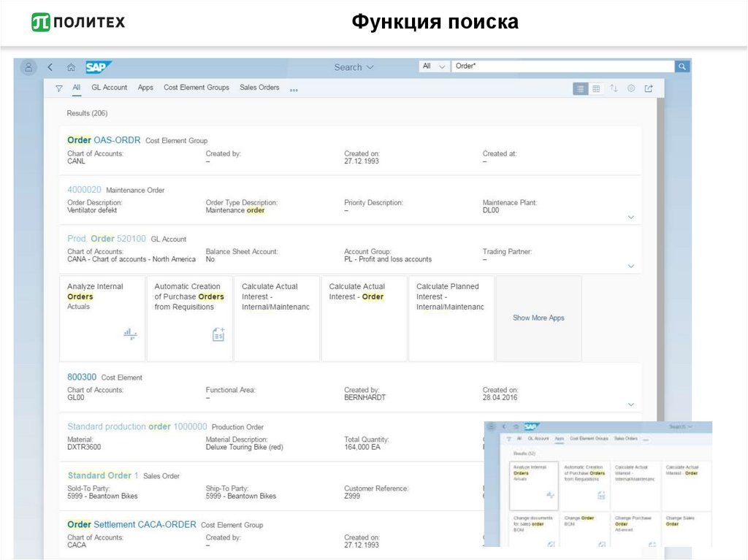This screenshot has height=560, width=748.
Task: Switch to table grid view toggle
Action: pyautogui.click(x=596, y=88)
